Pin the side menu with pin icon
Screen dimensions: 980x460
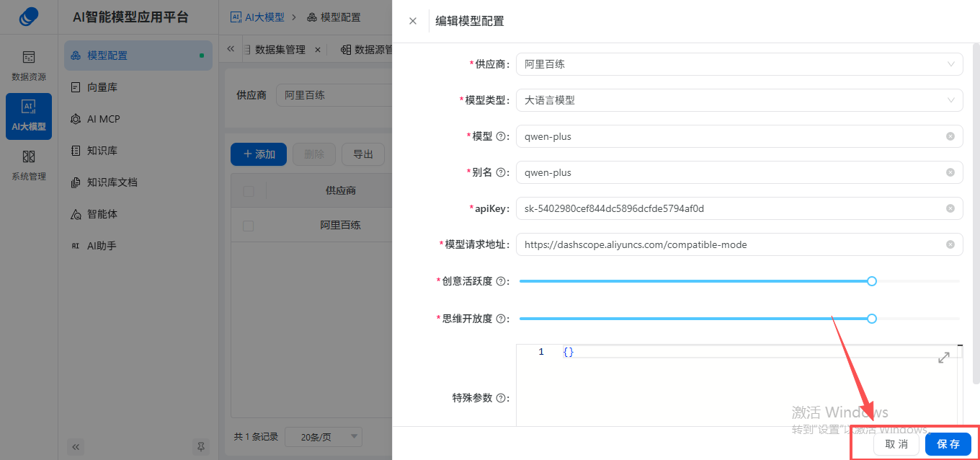tap(200, 447)
